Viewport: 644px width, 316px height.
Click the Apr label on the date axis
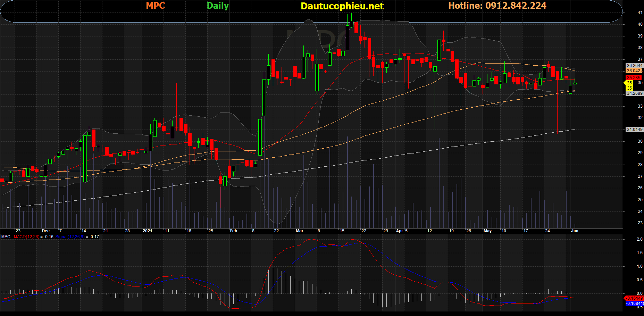click(x=400, y=231)
